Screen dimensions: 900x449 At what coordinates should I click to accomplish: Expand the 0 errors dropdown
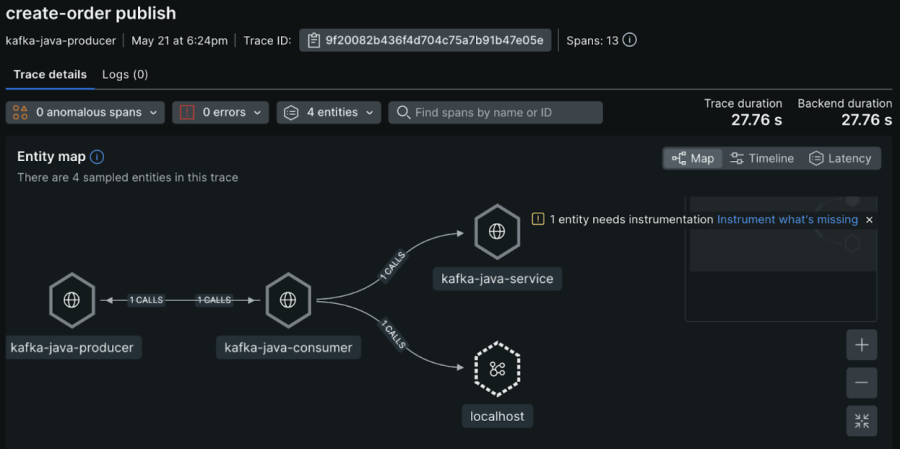[220, 113]
